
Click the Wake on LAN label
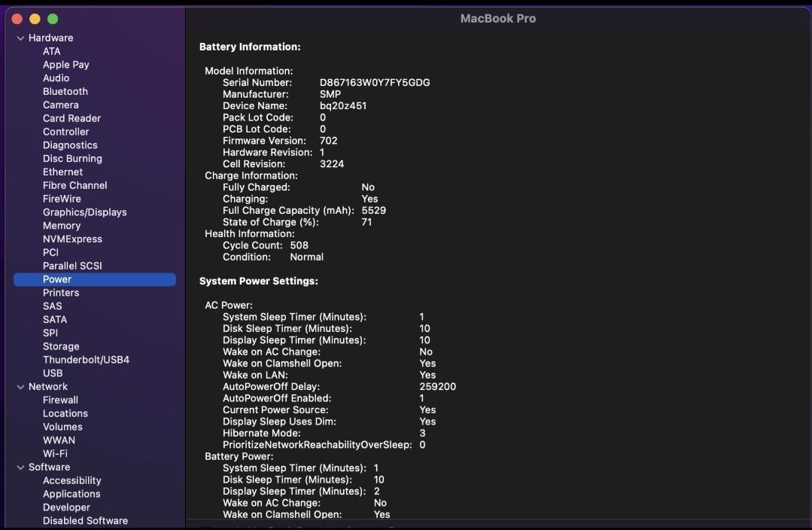[x=255, y=375]
